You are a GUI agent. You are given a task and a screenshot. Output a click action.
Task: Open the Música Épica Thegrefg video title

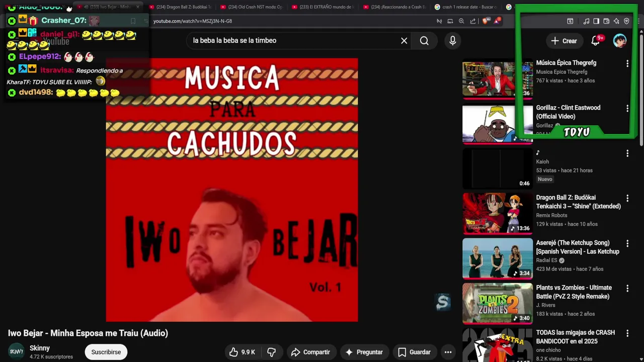tap(566, 63)
